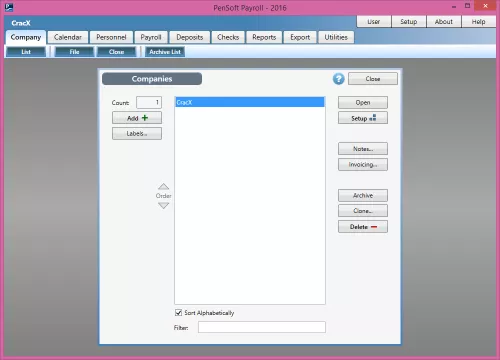Switch to the Reports tab
The height and width of the screenshot is (360, 500).
[264, 37]
